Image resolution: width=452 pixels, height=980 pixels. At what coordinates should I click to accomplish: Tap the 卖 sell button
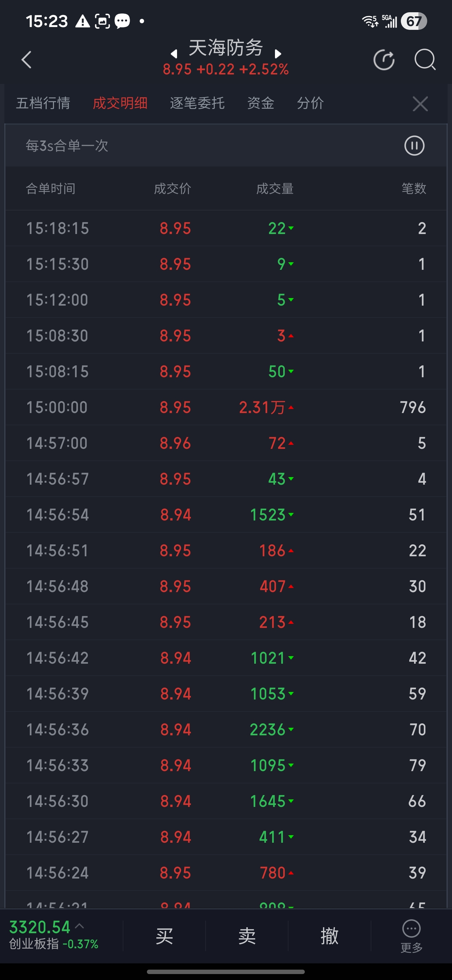[247, 936]
